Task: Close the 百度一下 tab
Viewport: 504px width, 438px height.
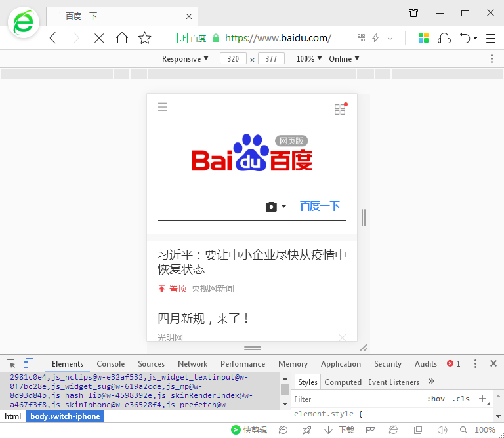Action: (189, 16)
